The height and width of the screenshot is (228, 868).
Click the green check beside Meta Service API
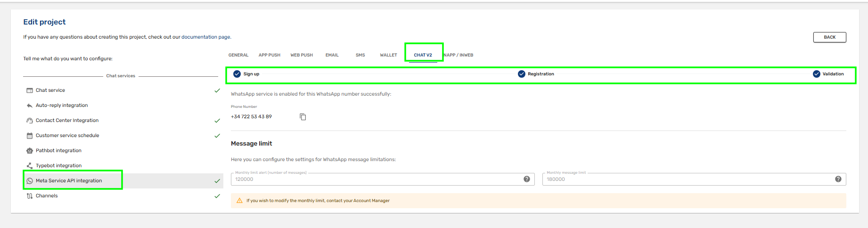217,181
